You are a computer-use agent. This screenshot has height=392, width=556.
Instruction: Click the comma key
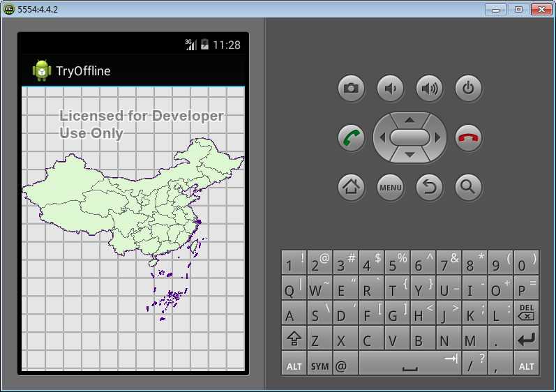[500, 363]
